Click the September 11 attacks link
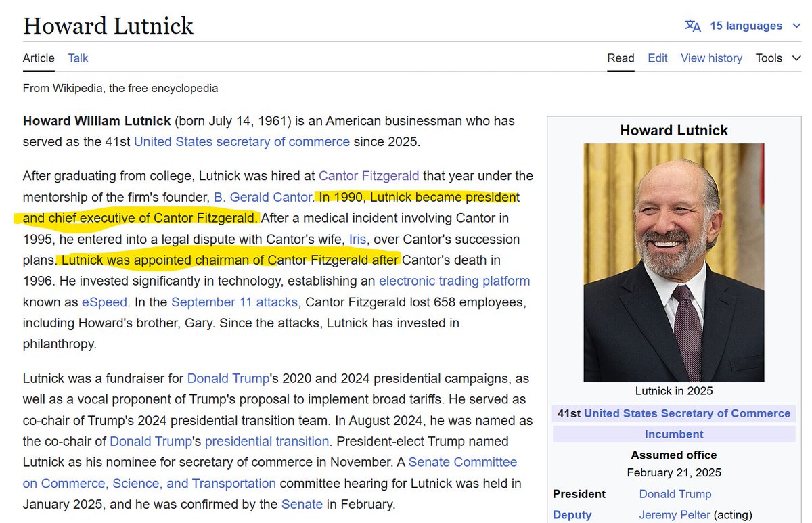 234,302
